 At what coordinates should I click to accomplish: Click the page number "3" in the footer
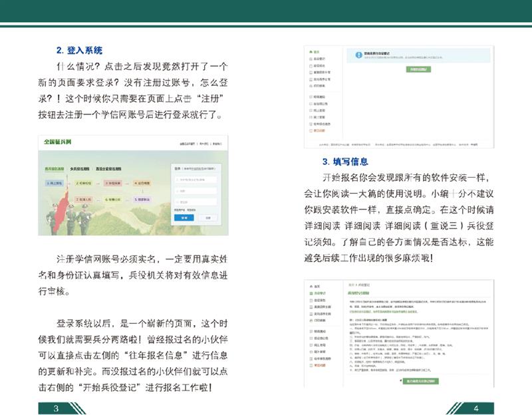[x=57, y=408]
